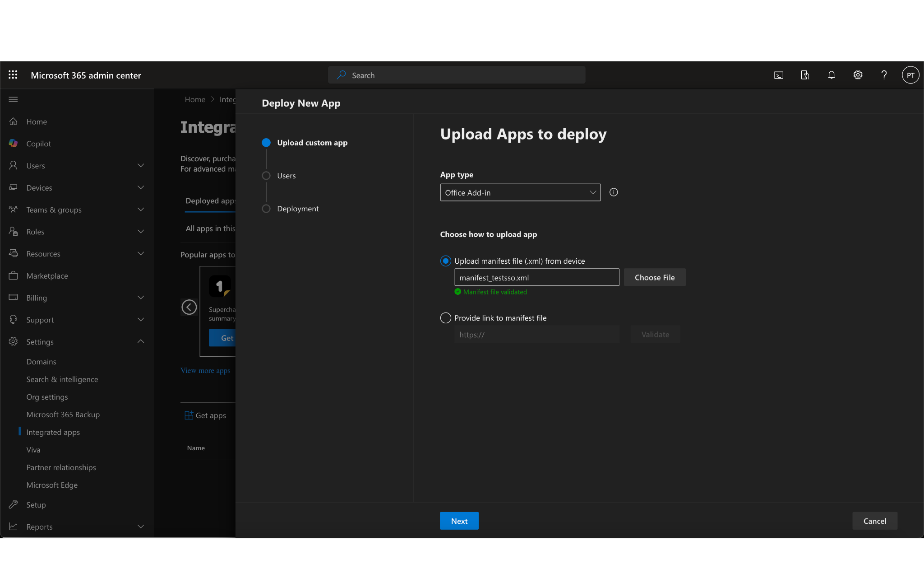Viewport: 924px width, 578px height.
Task: Expand the Billing section chevron
Action: point(141,298)
